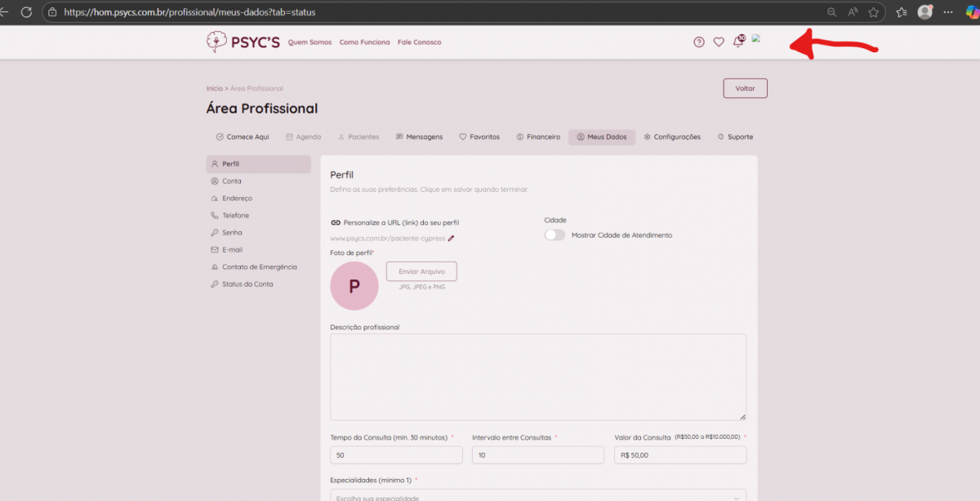
Task: Switch to the Financeiro tab
Action: (538, 137)
